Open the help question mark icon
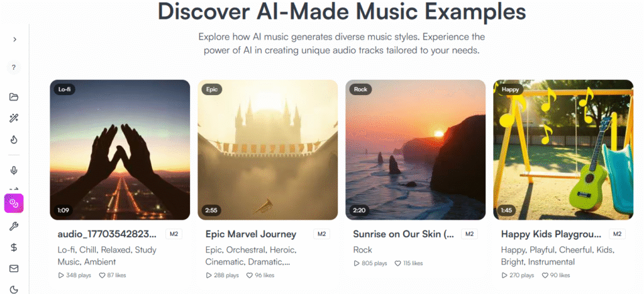The width and height of the screenshot is (644, 294). click(14, 67)
